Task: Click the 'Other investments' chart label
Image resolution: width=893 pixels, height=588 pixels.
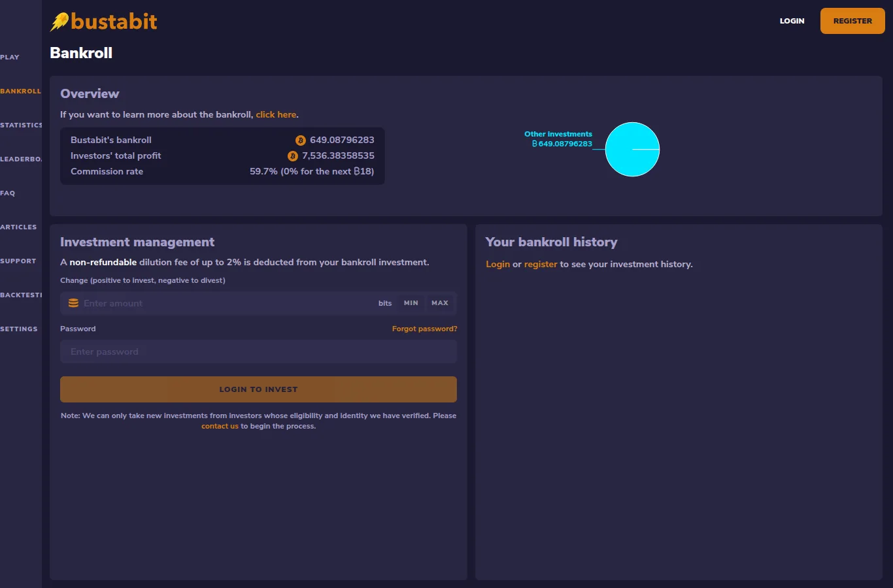Action: (558, 134)
